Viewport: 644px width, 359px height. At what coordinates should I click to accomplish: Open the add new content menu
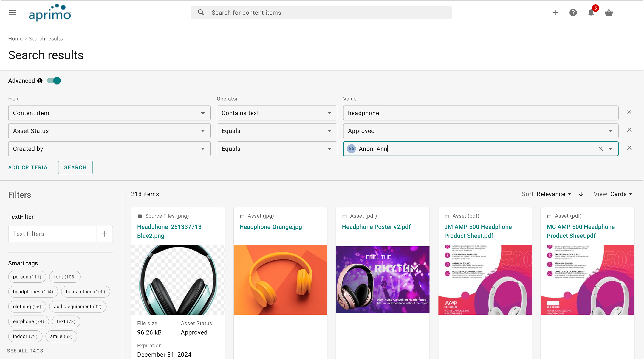(555, 13)
